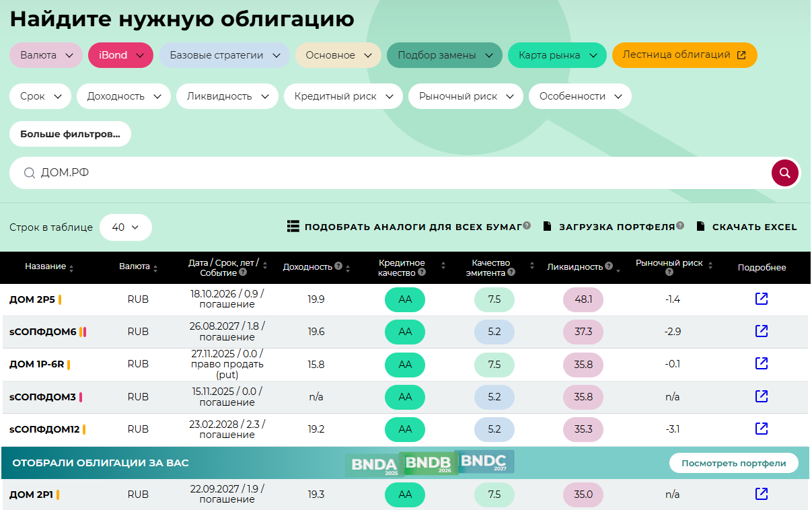812x510 pixels.
Task: Click help icon next to Ликвидность header
Action: [608, 266]
